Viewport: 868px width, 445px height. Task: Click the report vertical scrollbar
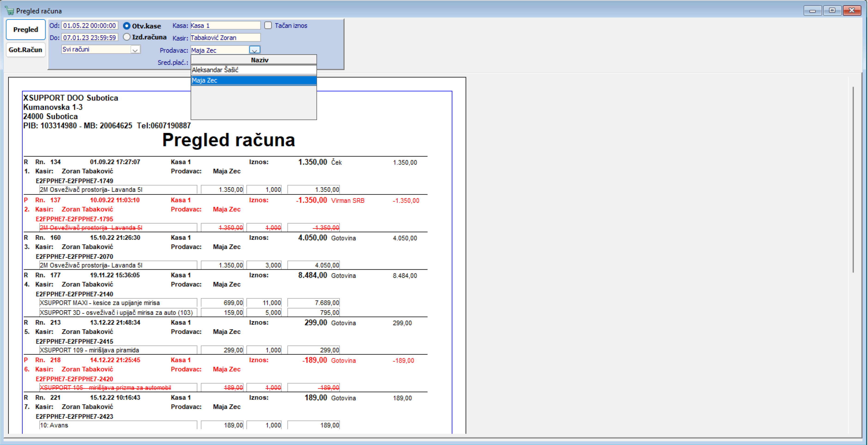pos(853,179)
